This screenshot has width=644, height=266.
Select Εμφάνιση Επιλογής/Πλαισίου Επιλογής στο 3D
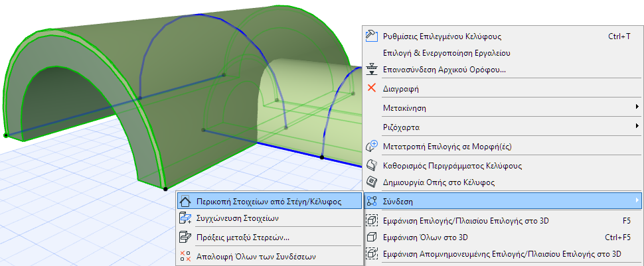pyautogui.click(x=502, y=221)
